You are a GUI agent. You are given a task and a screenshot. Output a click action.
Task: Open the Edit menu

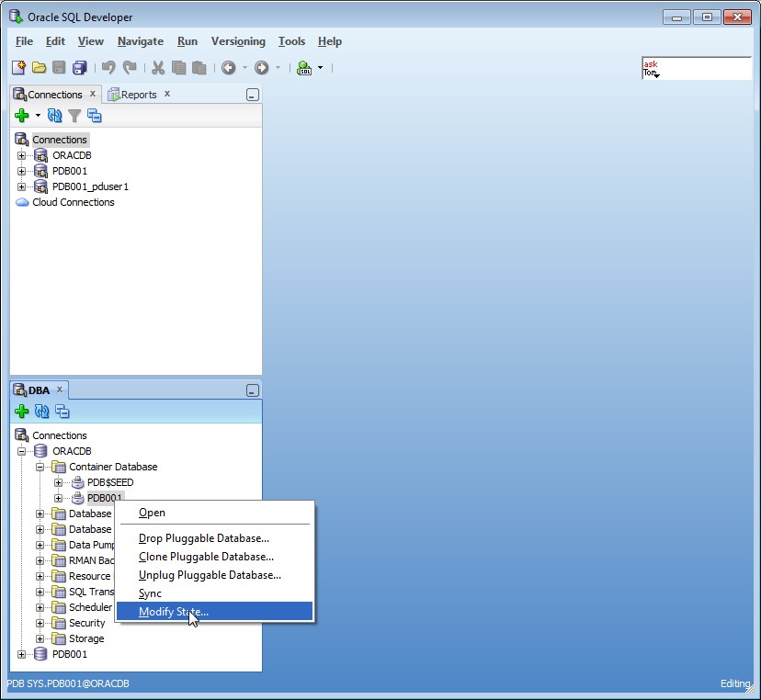[x=55, y=41]
